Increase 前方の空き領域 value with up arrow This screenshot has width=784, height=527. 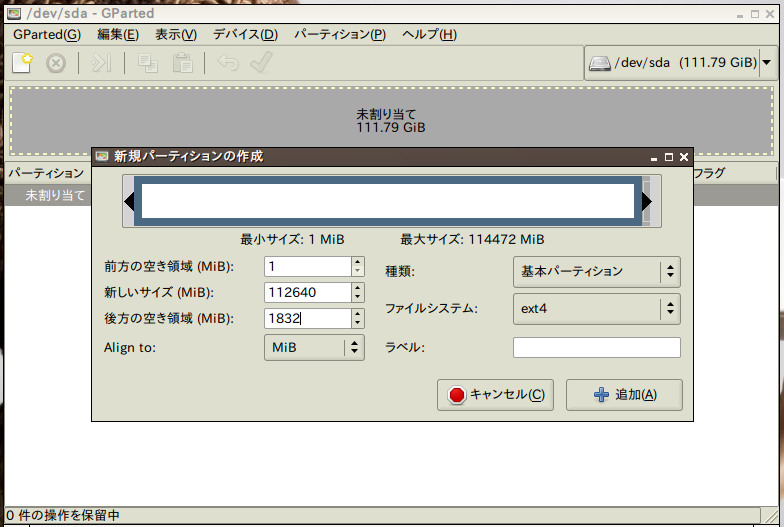tap(358, 262)
